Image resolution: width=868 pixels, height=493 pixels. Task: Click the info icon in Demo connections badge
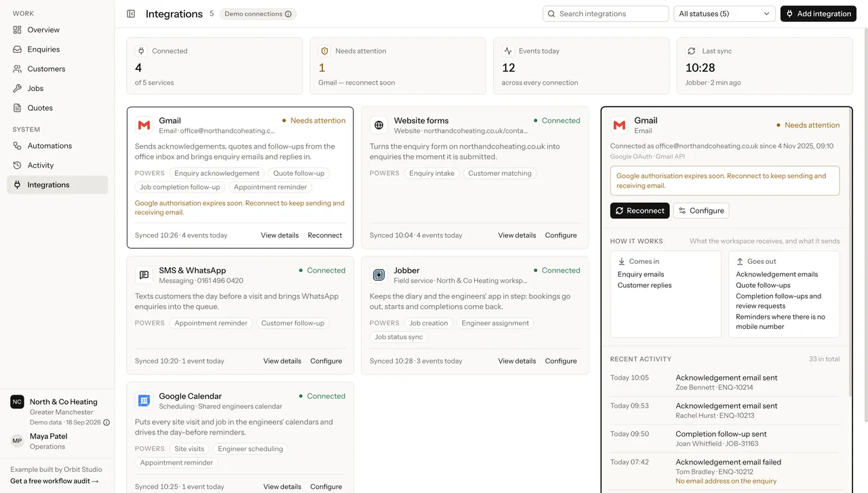tap(288, 14)
